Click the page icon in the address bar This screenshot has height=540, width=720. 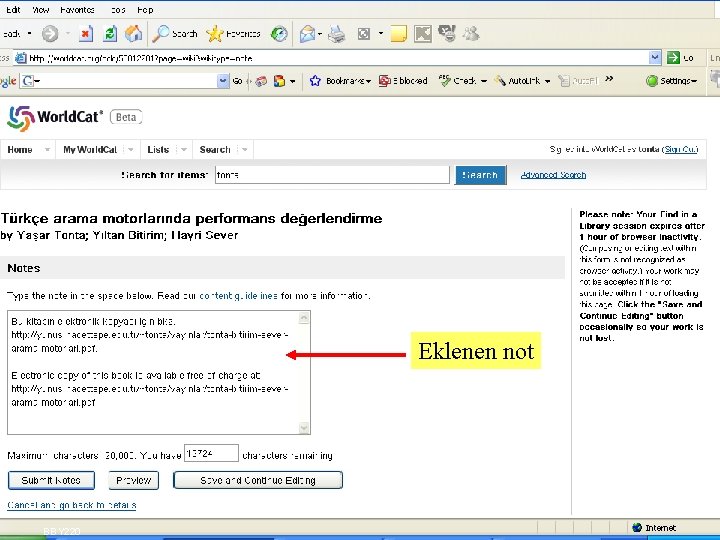(21, 58)
